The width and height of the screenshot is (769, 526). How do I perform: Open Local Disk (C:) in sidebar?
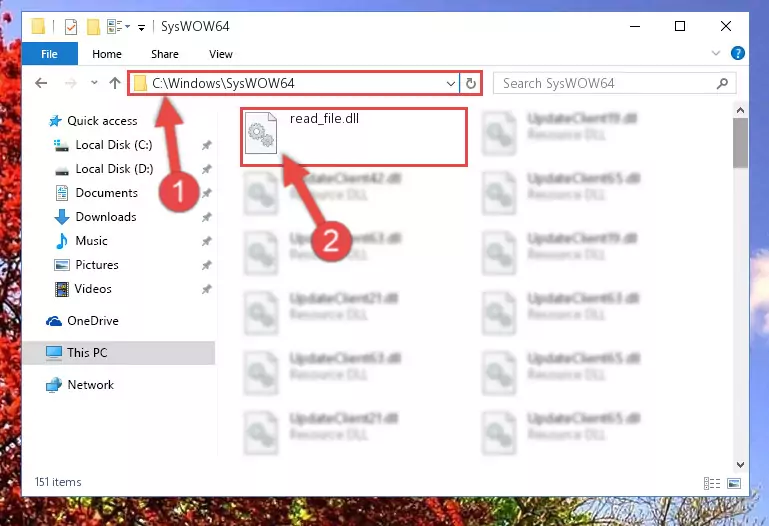tap(114, 145)
